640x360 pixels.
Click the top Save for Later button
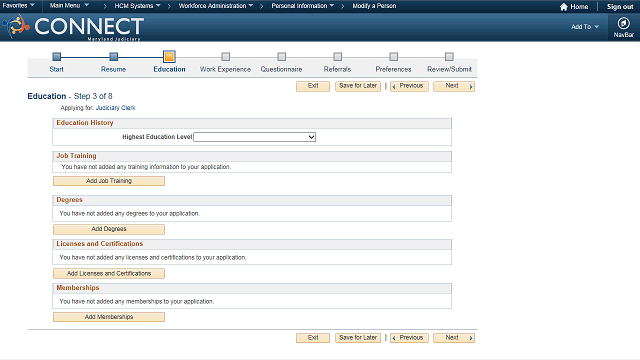point(358,86)
